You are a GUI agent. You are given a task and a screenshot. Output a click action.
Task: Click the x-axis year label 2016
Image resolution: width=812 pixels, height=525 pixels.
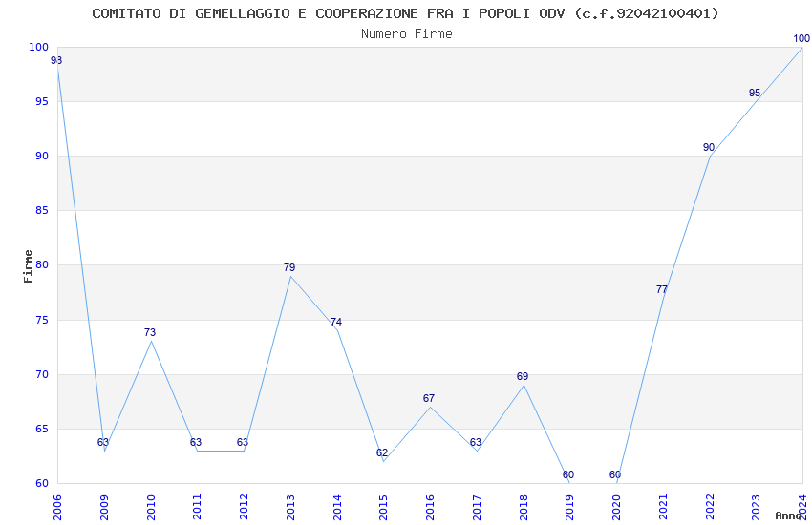(430, 507)
